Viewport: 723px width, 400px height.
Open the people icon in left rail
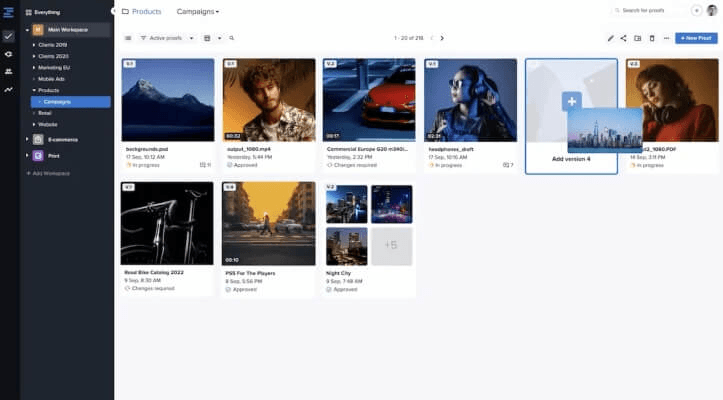click(x=8, y=72)
